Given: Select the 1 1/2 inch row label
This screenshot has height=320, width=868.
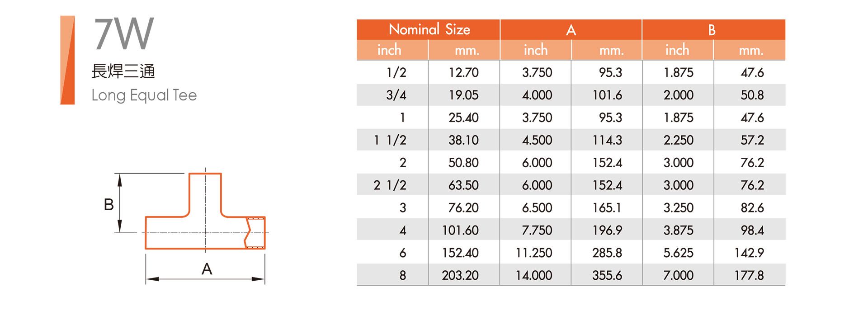Looking at the screenshot, I should click(x=390, y=140).
